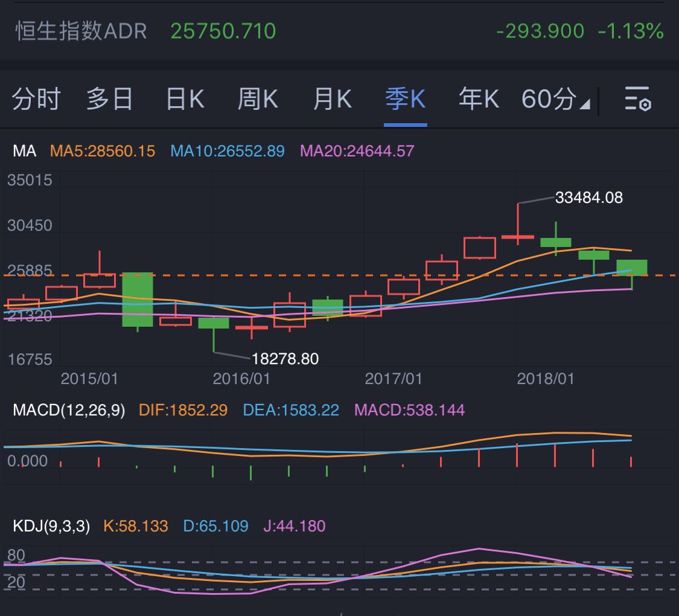
Task: Tap the MA20:24644.57 value
Action: click(357, 151)
